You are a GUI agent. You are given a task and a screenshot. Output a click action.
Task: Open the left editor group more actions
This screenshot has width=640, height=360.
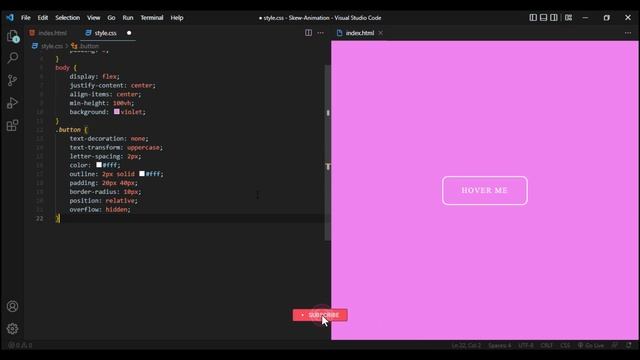click(320, 33)
